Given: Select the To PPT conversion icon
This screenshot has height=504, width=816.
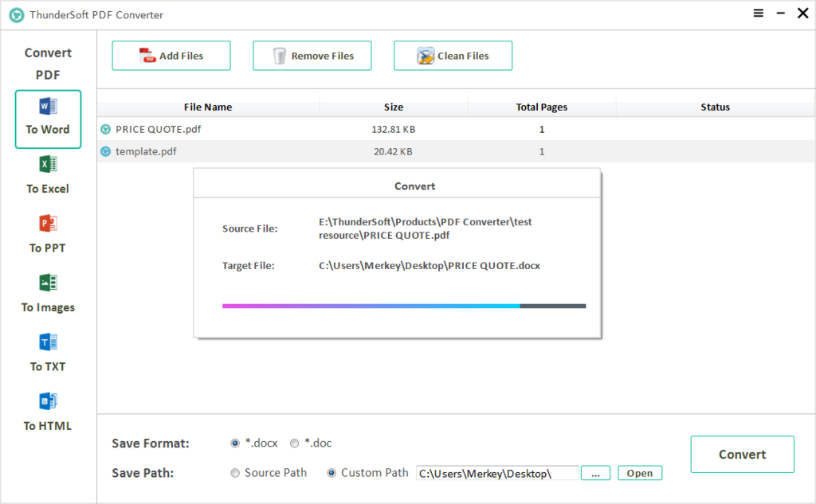Looking at the screenshot, I should pyautogui.click(x=48, y=224).
